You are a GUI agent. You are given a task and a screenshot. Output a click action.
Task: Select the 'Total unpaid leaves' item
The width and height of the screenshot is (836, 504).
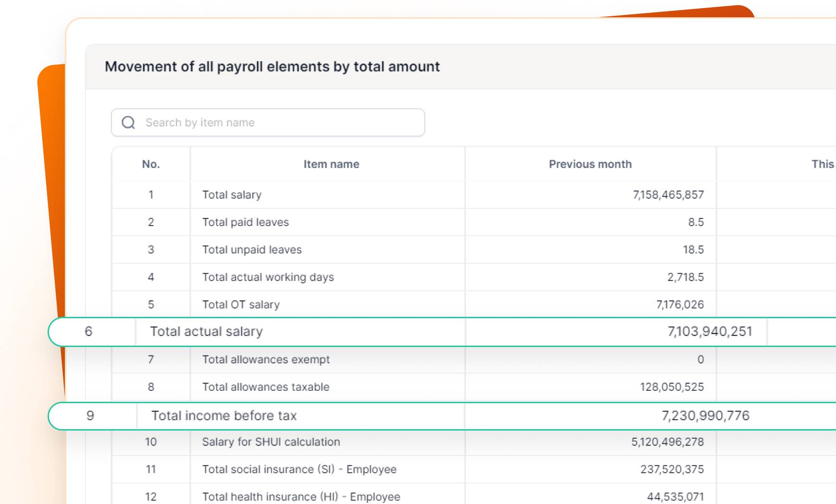coord(252,250)
